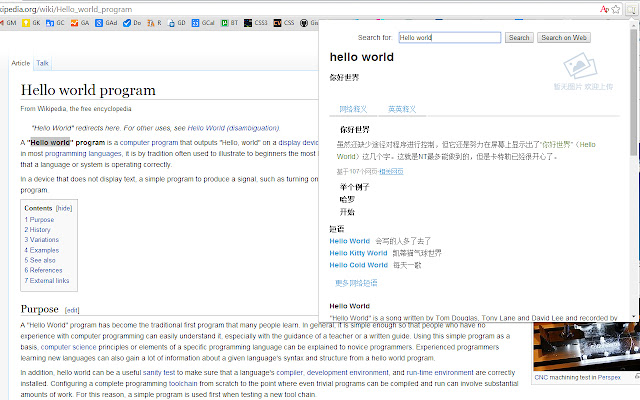Image resolution: width=640 pixels, height=400 pixels.
Task: Open the CSS bookmark
Action: (284, 23)
